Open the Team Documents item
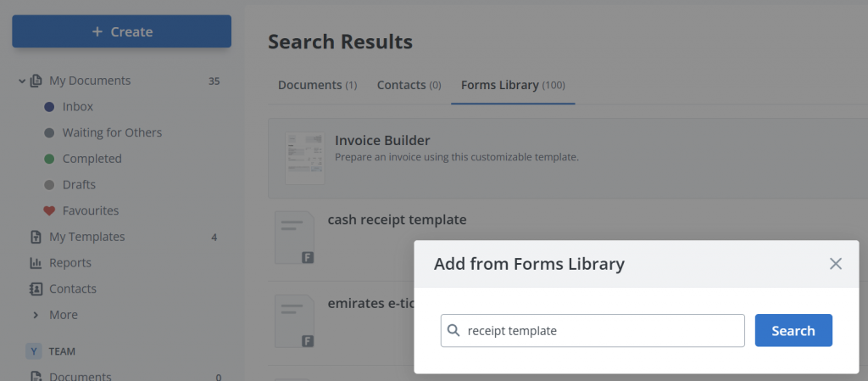The height and width of the screenshot is (381, 868). tap(81, 376)
